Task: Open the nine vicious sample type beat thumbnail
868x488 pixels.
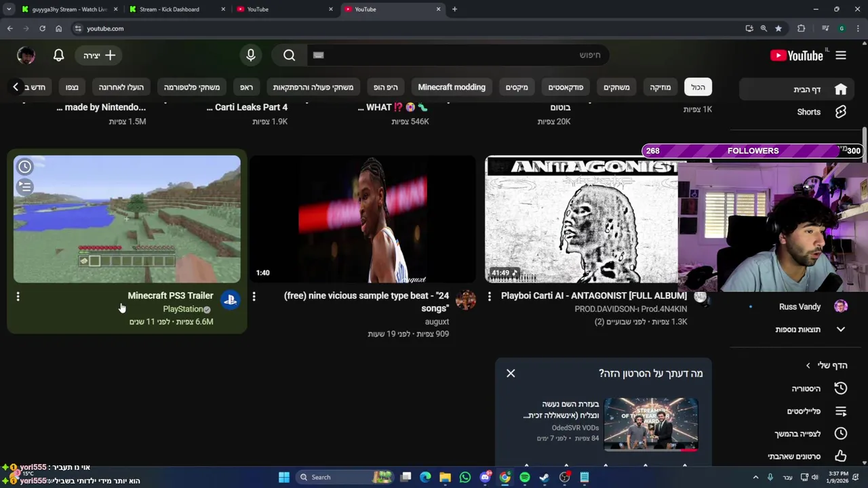Action: (363, 219)
